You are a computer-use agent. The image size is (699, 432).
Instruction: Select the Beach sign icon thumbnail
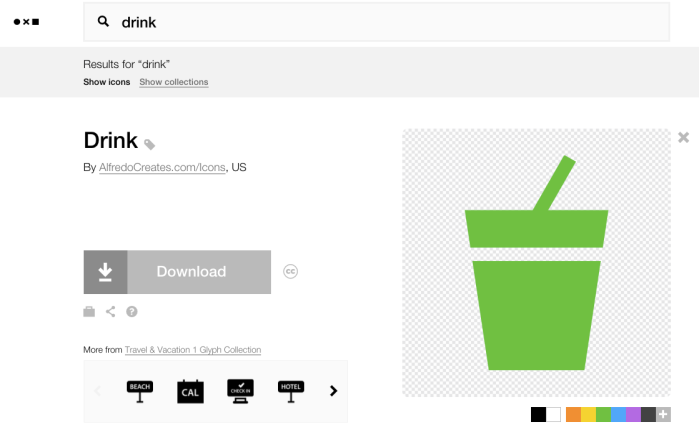click(x=140, y=391)
